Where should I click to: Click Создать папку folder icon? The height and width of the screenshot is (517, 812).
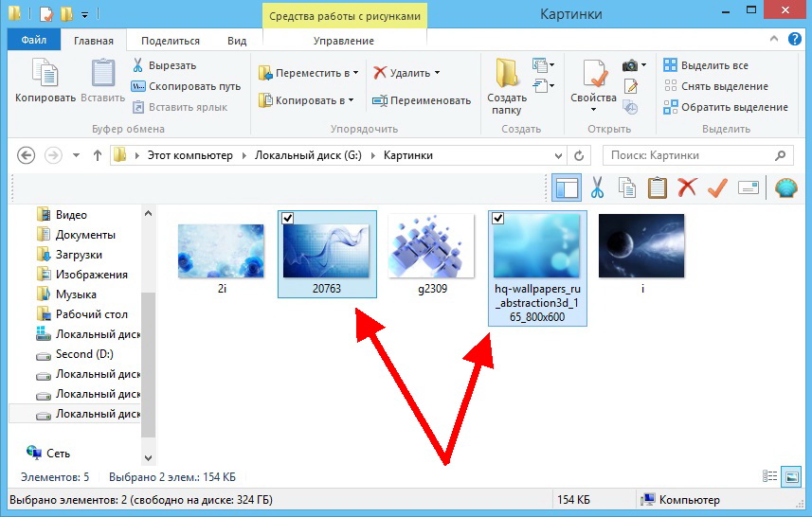pos(507,73)
